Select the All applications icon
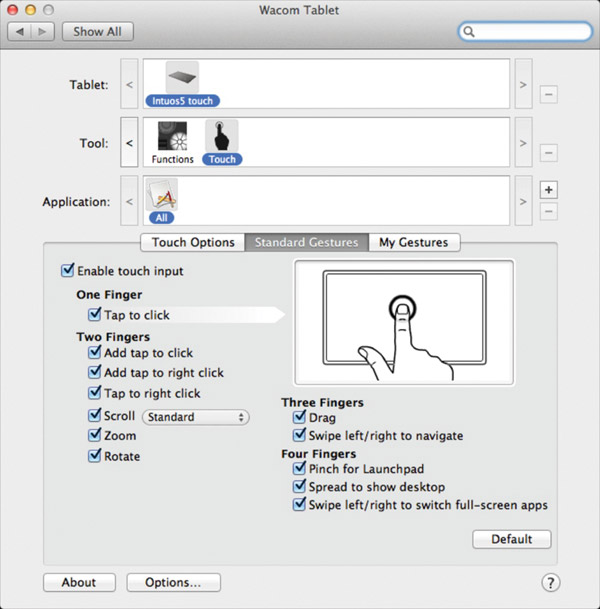600x609 pixels. click(162, 194)
